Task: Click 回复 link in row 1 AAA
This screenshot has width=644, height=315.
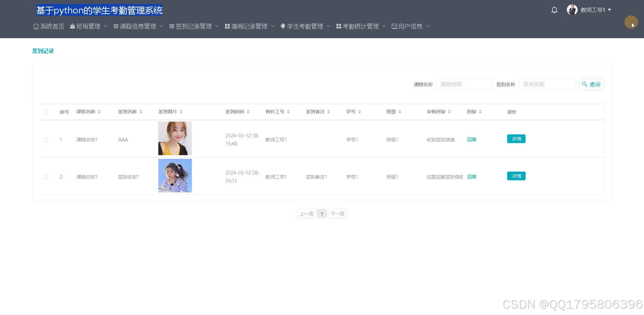Action: tap(472, 140)
